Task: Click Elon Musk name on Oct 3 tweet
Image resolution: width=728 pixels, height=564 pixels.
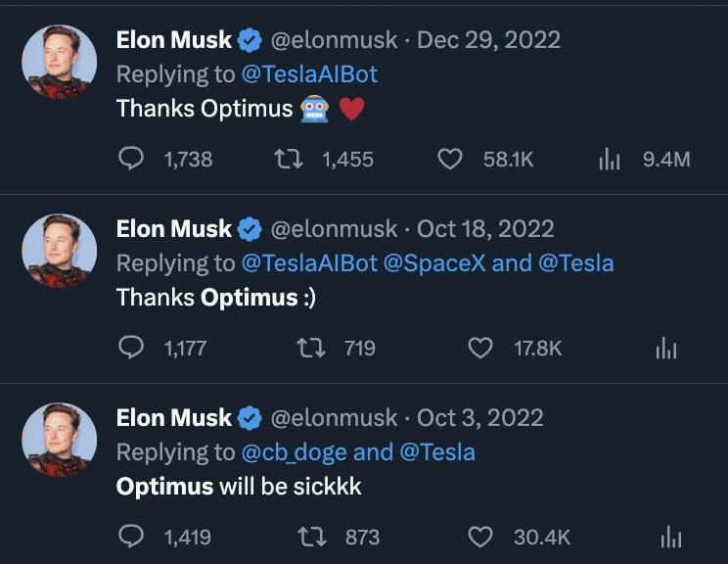Action: [174, 418]
